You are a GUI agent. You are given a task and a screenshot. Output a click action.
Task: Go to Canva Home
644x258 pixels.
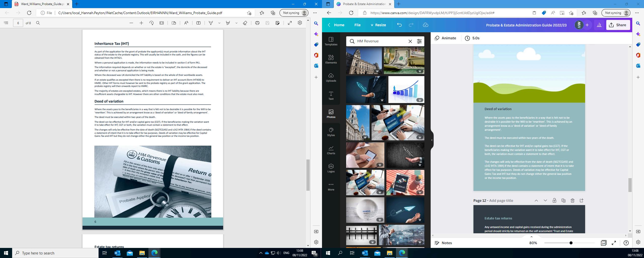click(x=336, y=25)
